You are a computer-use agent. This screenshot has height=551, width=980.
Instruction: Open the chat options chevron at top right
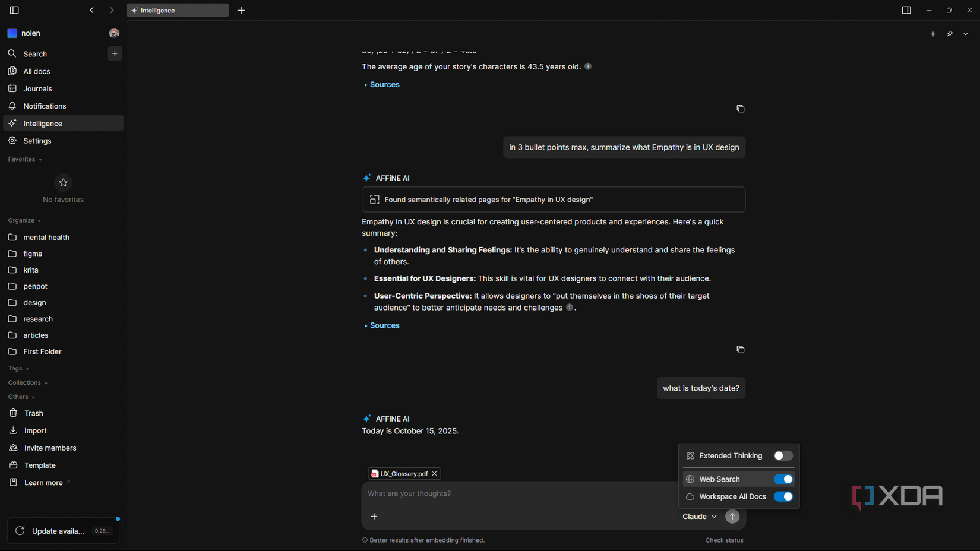966,34
